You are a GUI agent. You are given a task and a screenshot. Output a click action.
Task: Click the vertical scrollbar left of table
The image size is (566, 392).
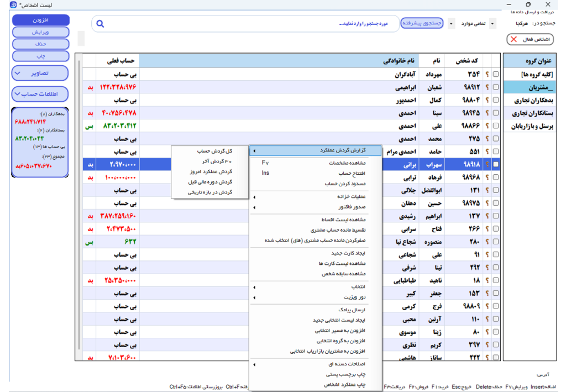(x=79, y=205)
